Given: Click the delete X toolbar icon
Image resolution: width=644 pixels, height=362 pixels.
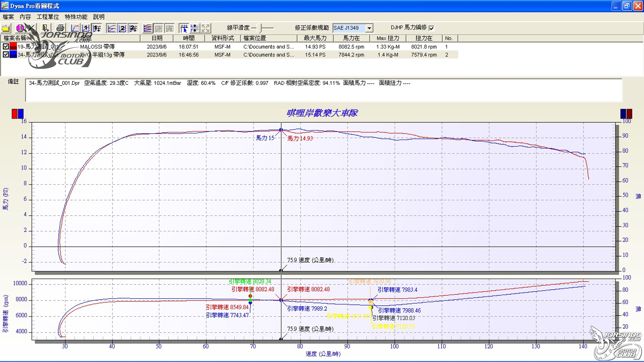Looking at the screenshot, I should (x=31, y=28).
